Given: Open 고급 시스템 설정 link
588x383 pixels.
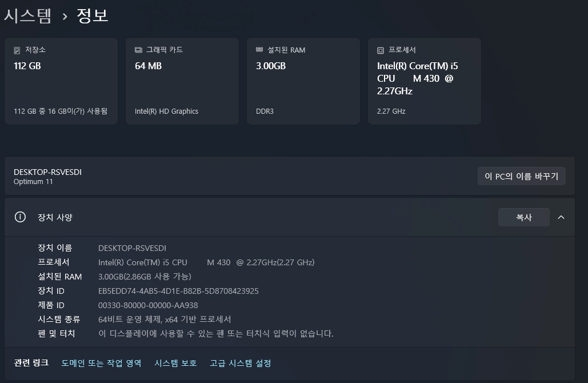Looking at the screenshot, I should tap(241, 363).
